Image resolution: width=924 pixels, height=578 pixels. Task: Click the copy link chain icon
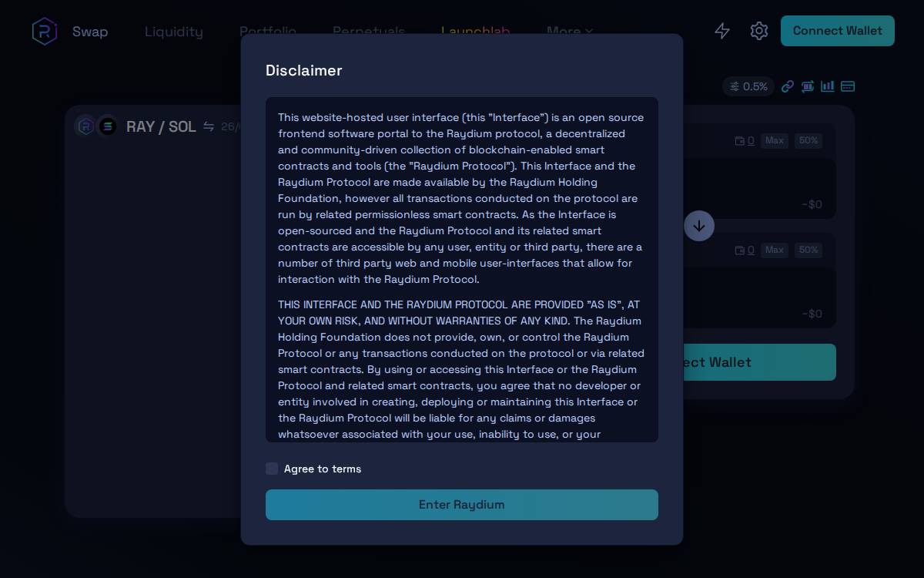(788, 86)
